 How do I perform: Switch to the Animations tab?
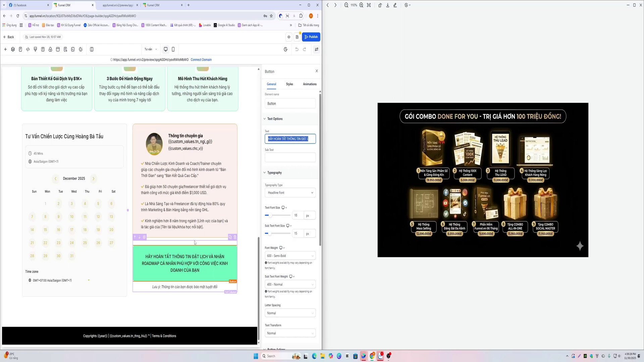coord(310,84)
